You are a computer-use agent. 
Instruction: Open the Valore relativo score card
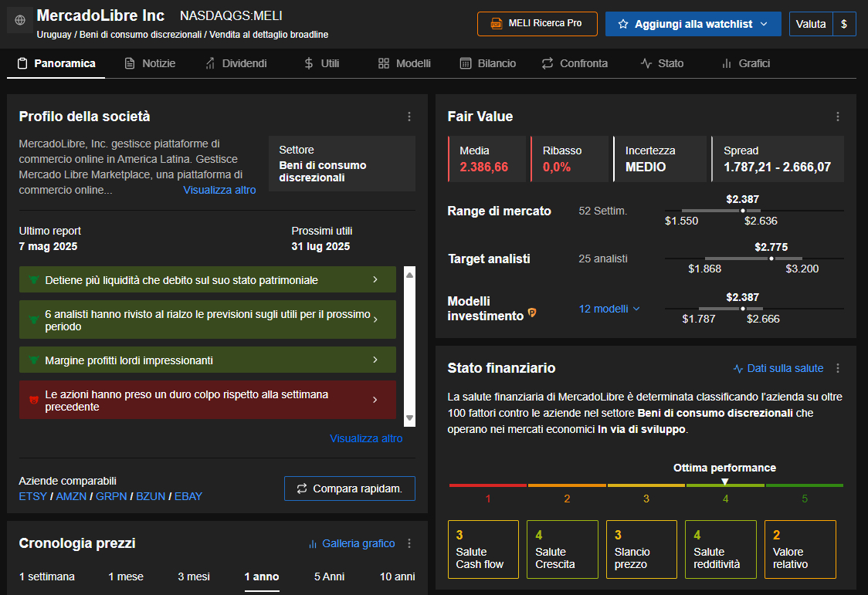pyautogui.click(x=801, y=549)
